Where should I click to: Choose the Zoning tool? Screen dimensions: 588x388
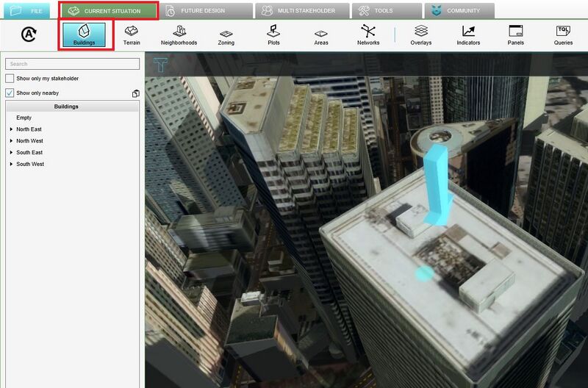pyautogui.click(x=226, y=37)
